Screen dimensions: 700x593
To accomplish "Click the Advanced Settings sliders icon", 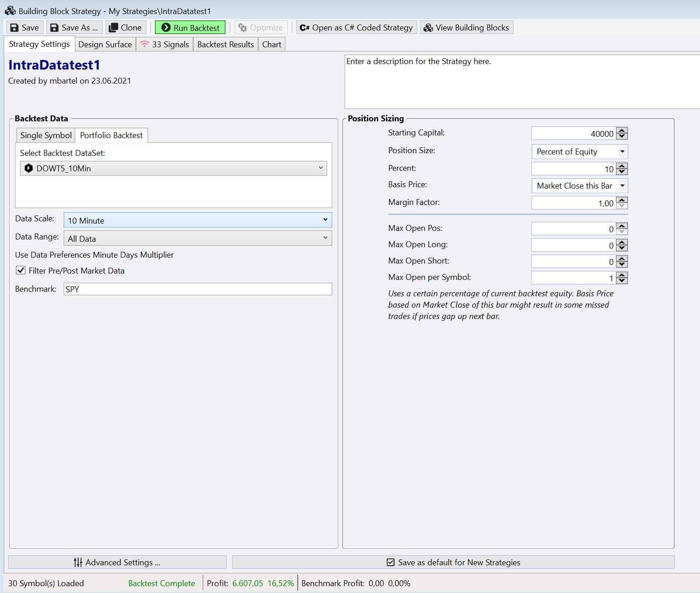I will click(x=77, y=562).
